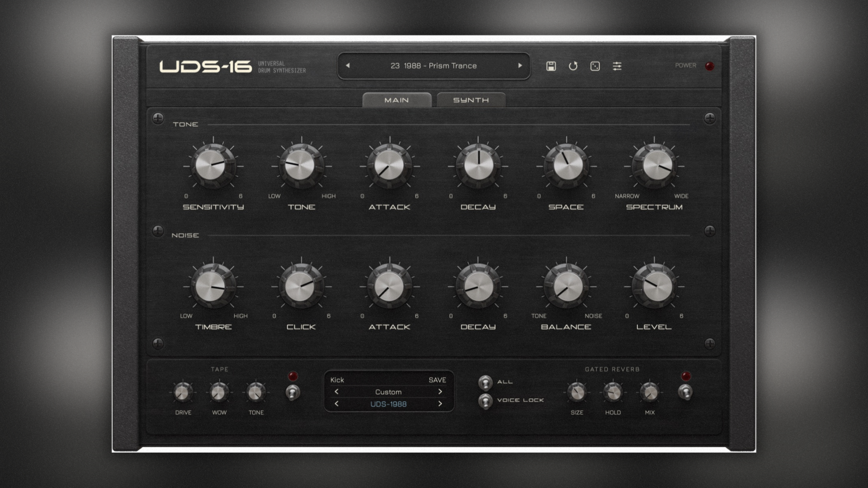
Task: Open the Custom voice preset selector
Action: 388,392
